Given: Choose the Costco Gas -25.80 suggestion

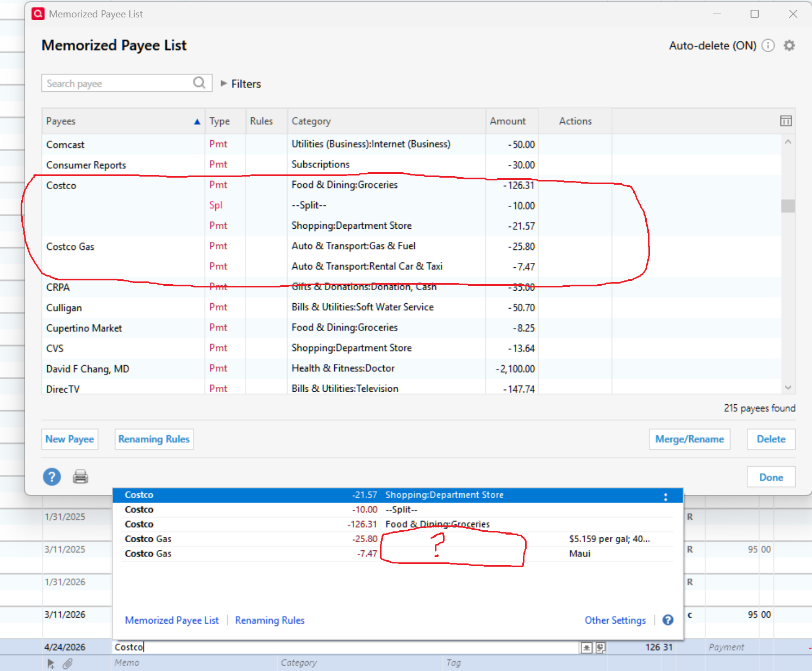Looking at the screenshot, I should 397,539.
